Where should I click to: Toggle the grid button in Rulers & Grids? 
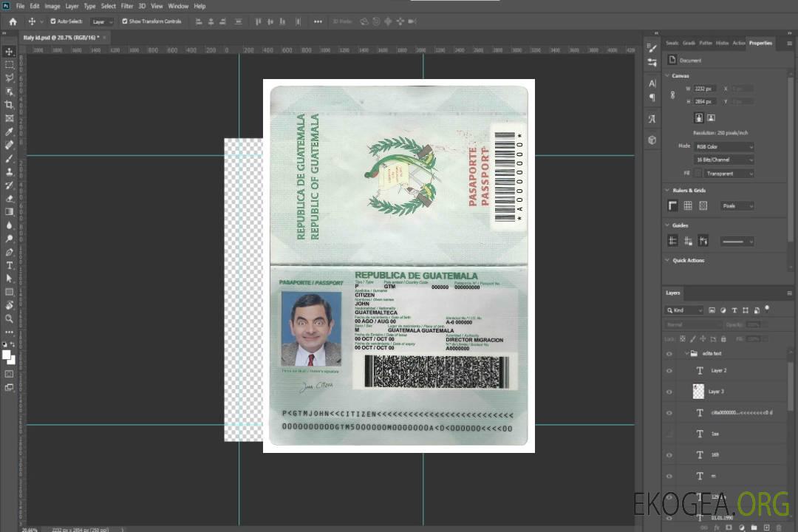click(x=688, y=205)
